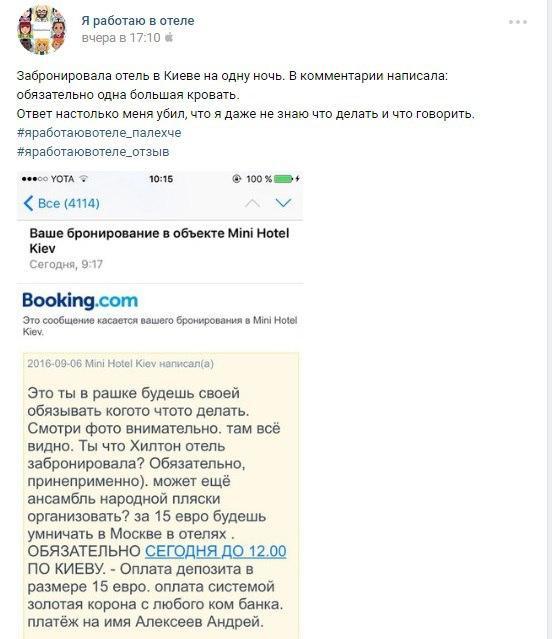Click the Apple device icon by the timestamp
Screen dimensions: 552x639
[x=169, y=38]
